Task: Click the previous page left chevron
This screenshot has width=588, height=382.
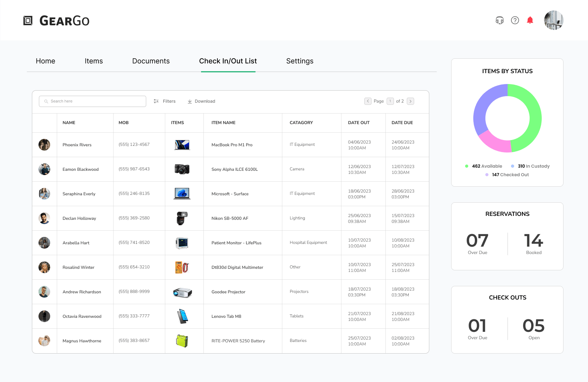Action: (368, 101)
